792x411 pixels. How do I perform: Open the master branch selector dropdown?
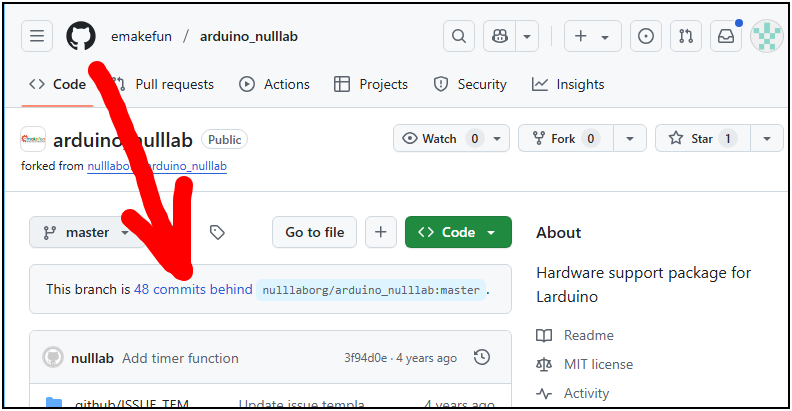point(87,232)
